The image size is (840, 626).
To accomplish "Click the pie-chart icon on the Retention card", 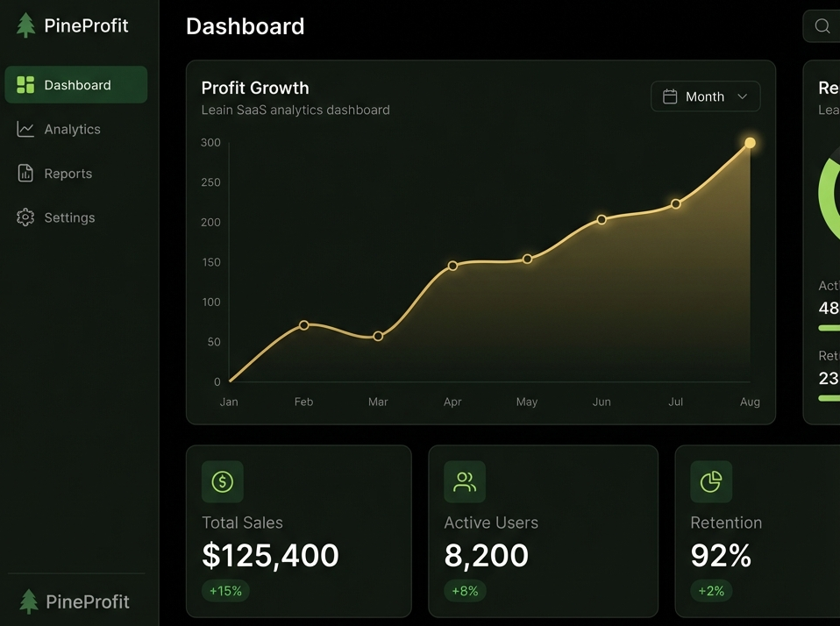I will 710,481.
